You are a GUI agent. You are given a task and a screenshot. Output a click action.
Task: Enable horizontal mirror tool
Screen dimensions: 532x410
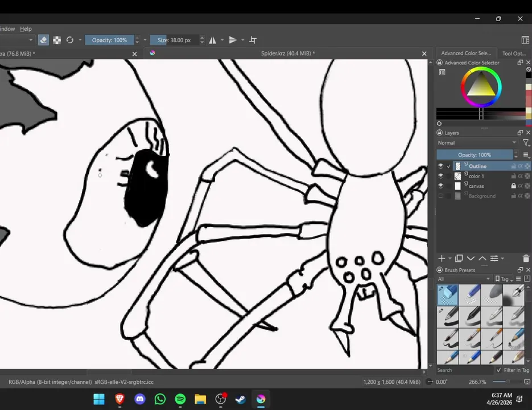click(212, 40)
